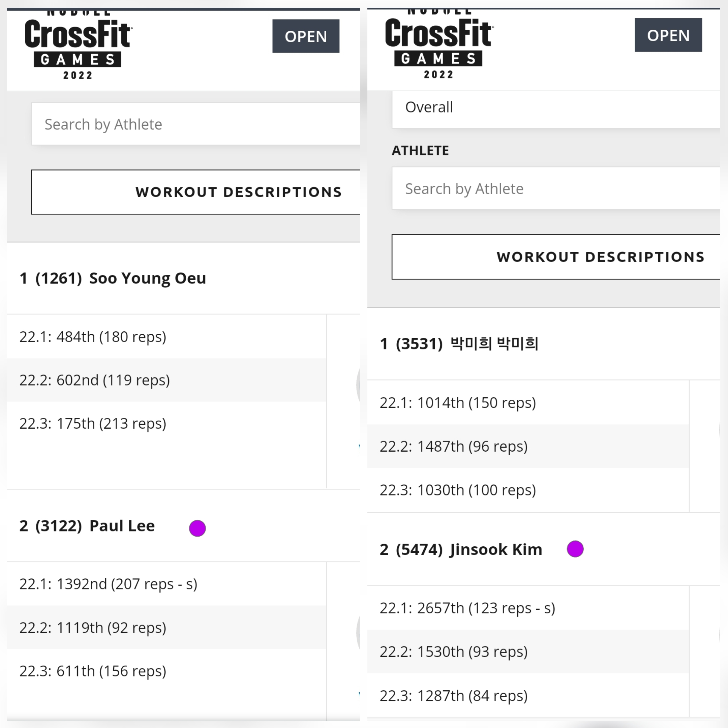This screenshot has height=728, width=728.
Task: Select 22.3 1030th result row
Action: (528, 490)
